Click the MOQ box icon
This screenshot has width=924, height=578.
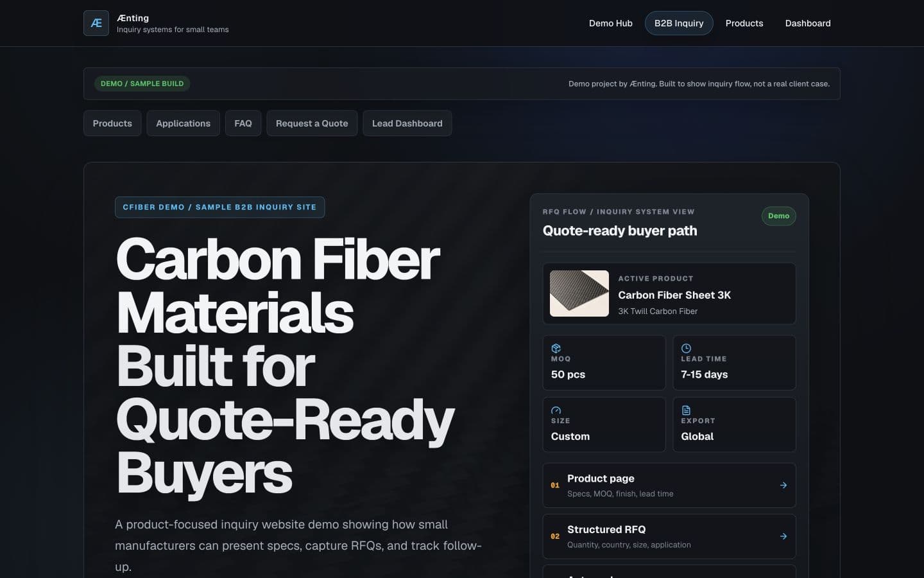click(x=556, y=348)
